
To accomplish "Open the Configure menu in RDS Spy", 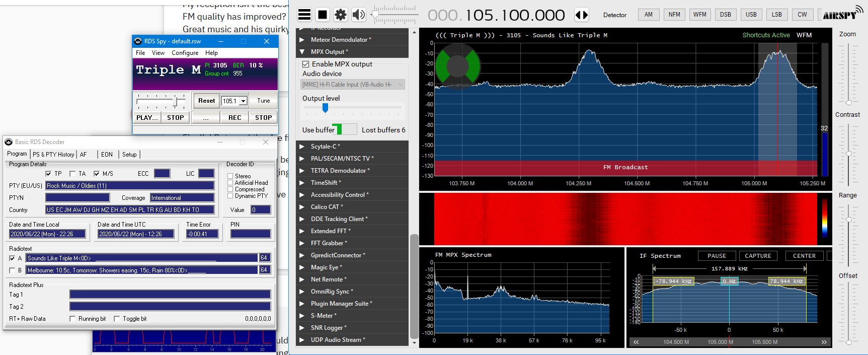I will (185, 53).
